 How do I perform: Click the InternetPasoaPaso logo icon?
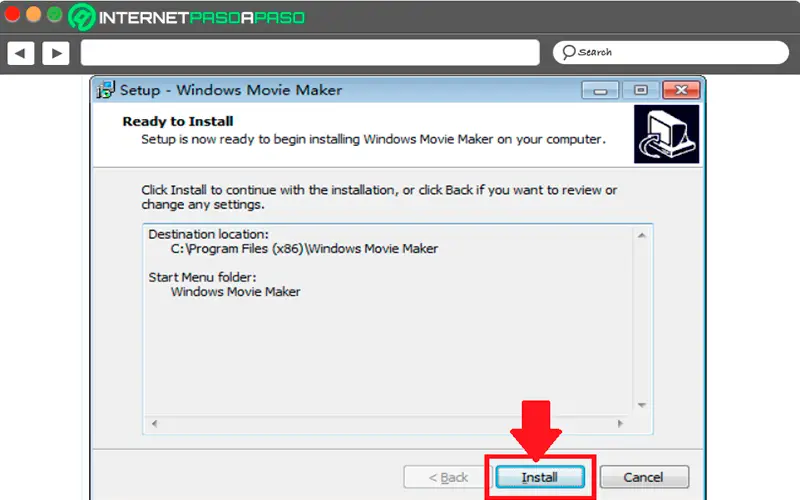pos(82,17)
